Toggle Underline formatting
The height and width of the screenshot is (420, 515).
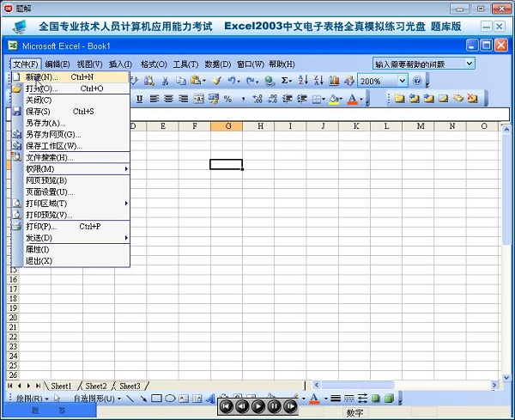pos(139,99)
